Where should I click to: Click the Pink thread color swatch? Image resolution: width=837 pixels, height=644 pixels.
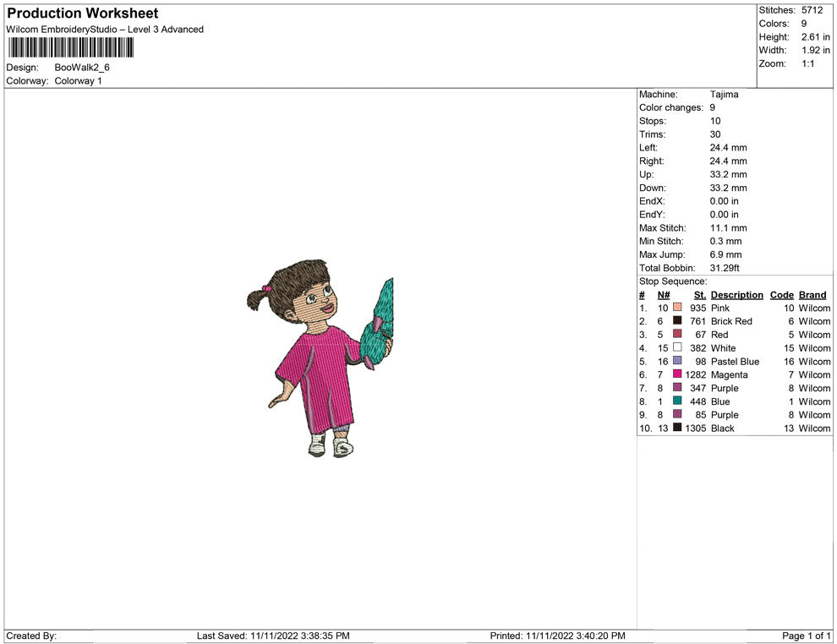pos(677,308)
